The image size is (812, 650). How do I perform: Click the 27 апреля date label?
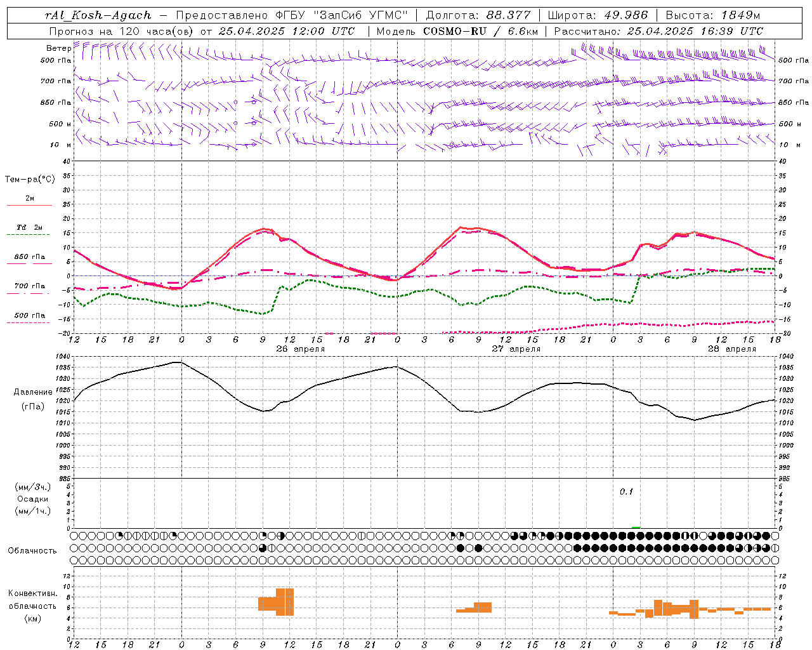[x=516, y=349]
